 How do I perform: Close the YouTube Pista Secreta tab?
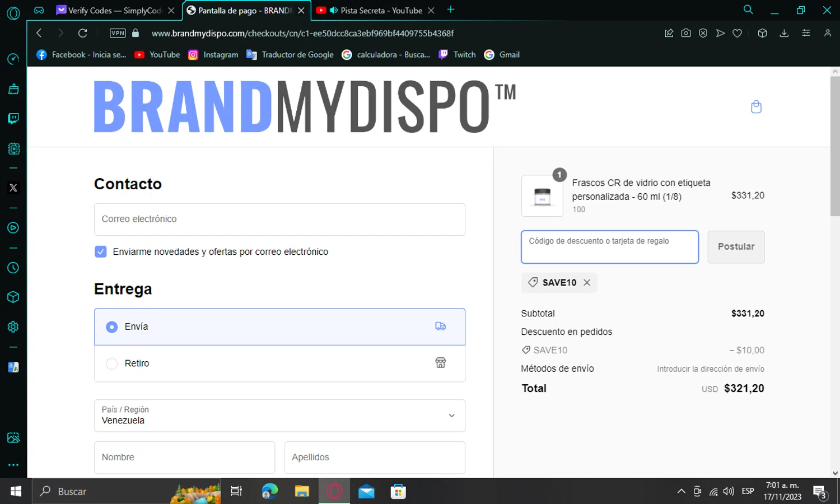pyautogui.click(x=431, y=10)
